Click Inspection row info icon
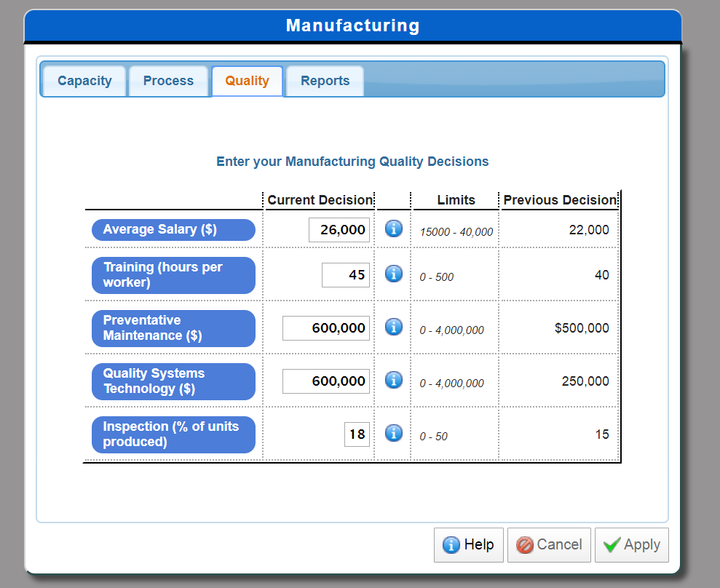Screen dimensions: 720x588 (x=394, y=433)
